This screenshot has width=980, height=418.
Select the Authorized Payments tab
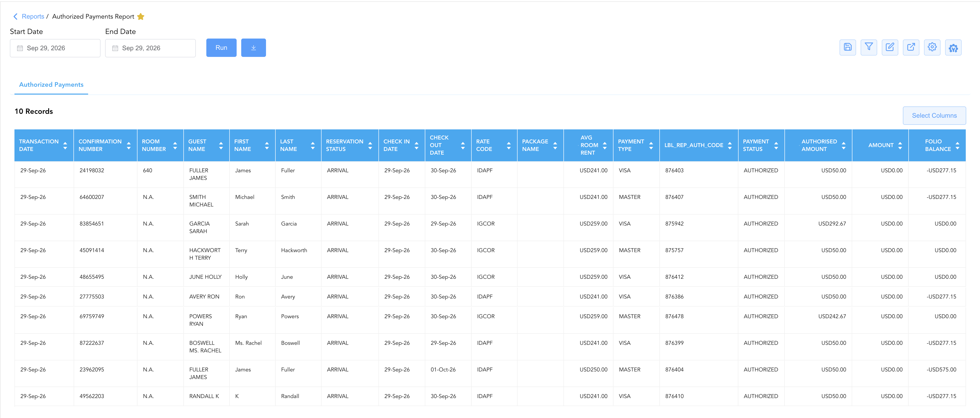(51, 84)
